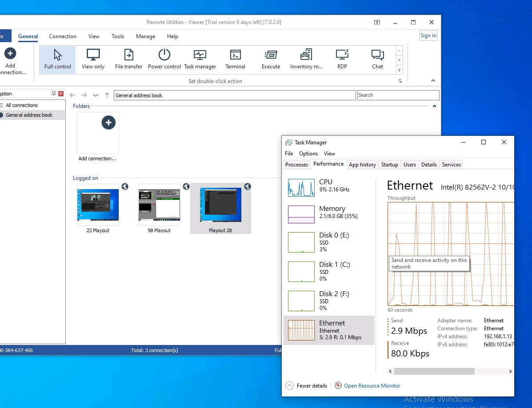Click the Sign in button

pyautogui.click(x=428, y=36)
